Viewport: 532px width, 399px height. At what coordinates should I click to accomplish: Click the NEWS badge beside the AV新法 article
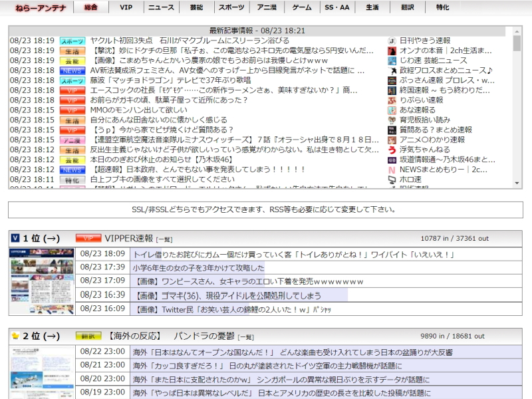click(x=72, y=70)
